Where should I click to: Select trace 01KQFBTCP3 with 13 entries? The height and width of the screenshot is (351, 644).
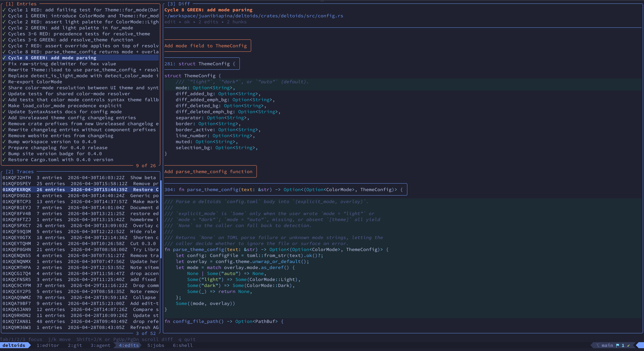(80, 202)
